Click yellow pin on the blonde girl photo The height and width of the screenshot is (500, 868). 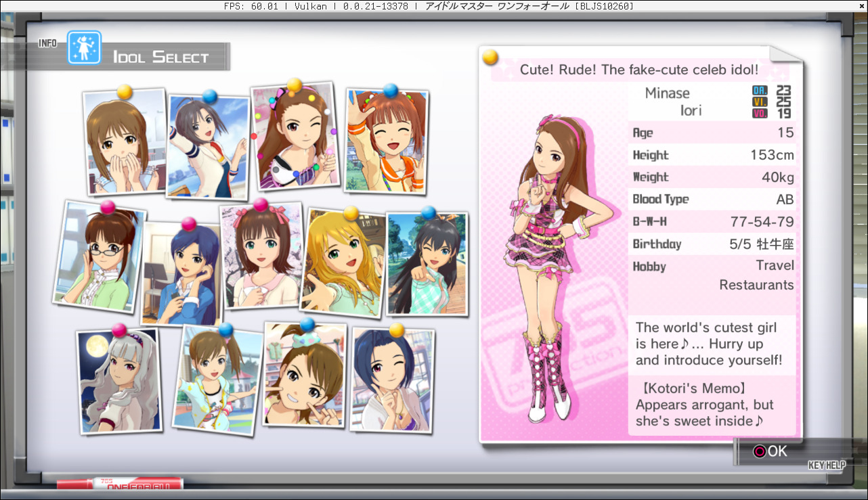point(351,213)
